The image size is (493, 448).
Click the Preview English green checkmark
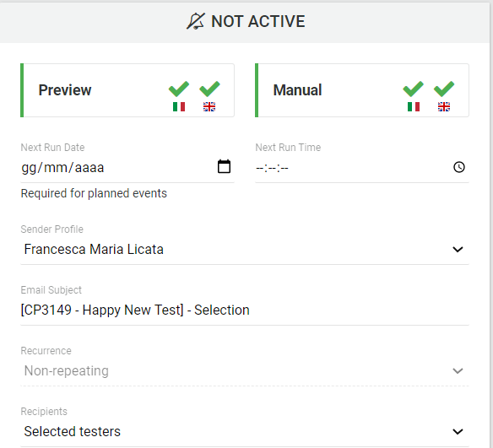209,89
